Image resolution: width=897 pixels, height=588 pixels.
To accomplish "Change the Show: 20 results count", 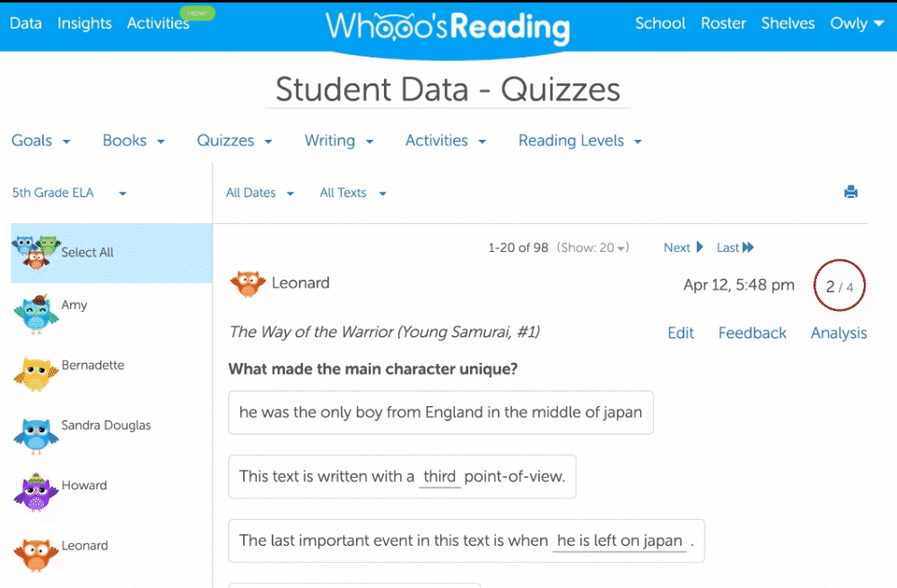I will click(x=593, y=247).
